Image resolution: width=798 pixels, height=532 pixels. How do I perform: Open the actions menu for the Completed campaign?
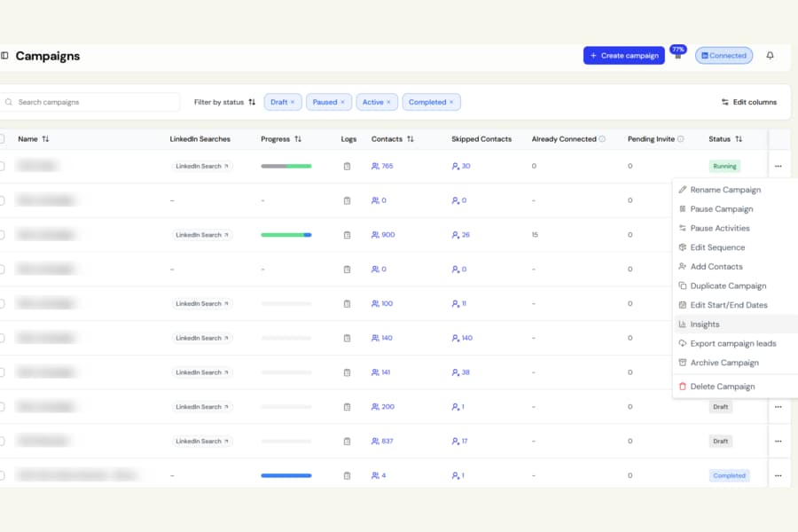pos(778,475)
